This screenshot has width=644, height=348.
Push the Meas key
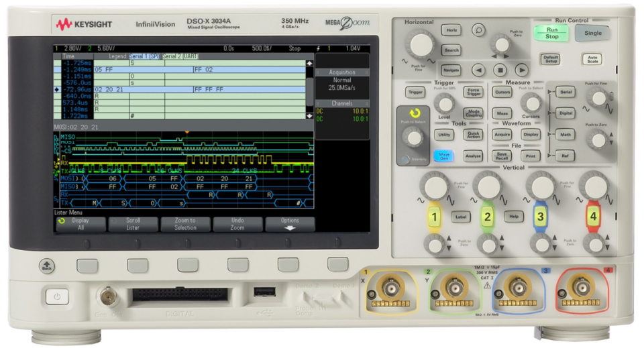[502, 113]
